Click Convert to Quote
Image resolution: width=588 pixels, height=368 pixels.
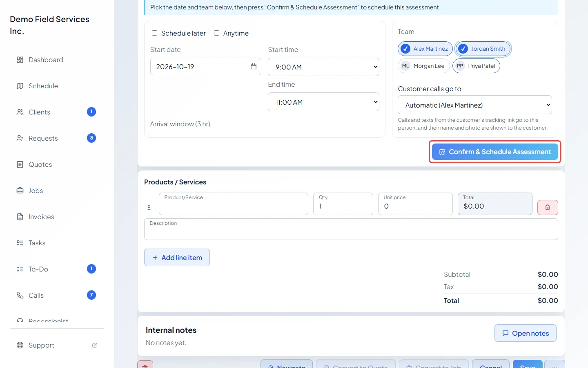[356, 364]
